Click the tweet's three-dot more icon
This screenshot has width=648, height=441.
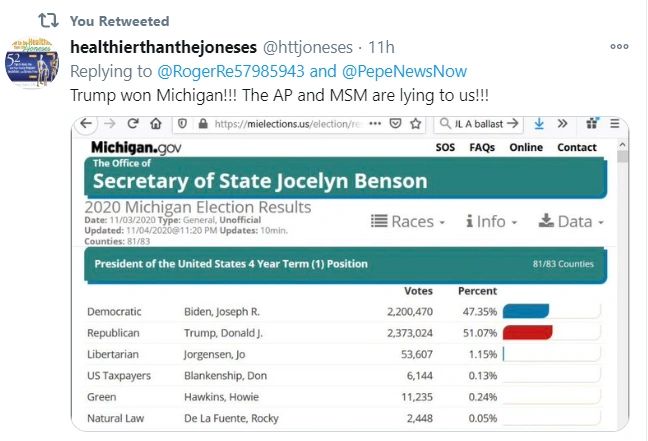tap(620, 47)
